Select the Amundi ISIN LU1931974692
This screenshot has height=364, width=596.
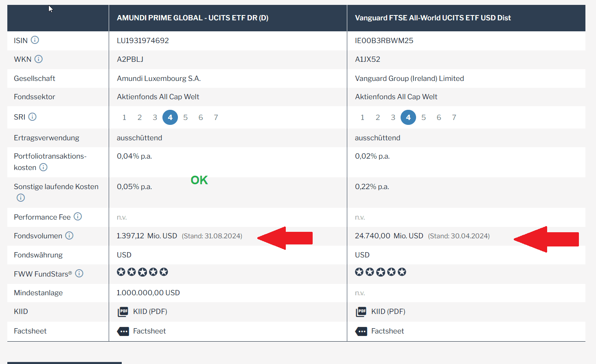[x=143, y=41]
